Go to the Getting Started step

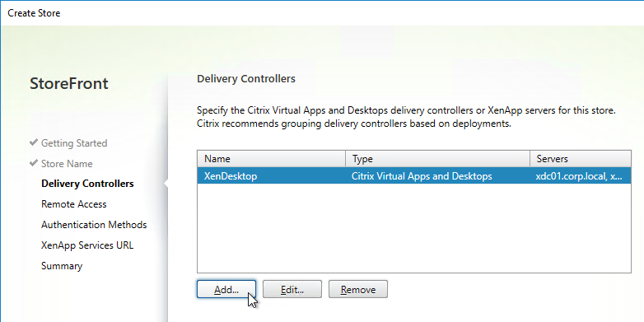pyautogui.click(x=74, y=143)
